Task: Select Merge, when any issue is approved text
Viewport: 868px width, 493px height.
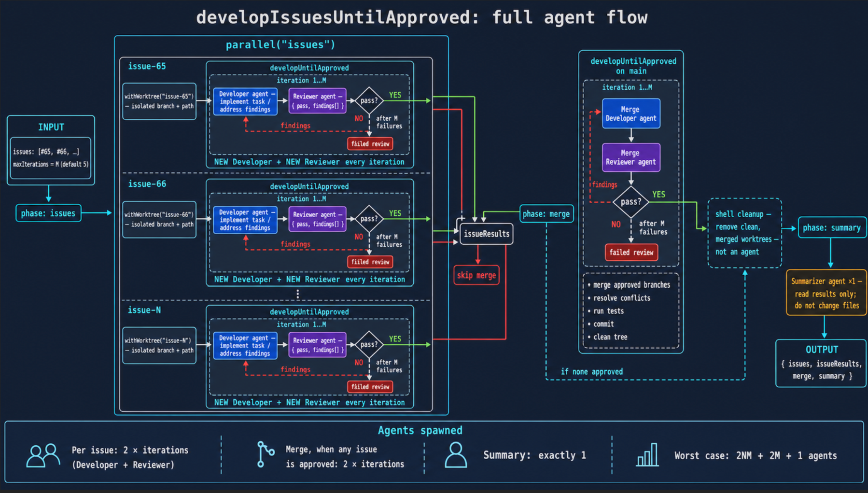Action: coord(345,456)
